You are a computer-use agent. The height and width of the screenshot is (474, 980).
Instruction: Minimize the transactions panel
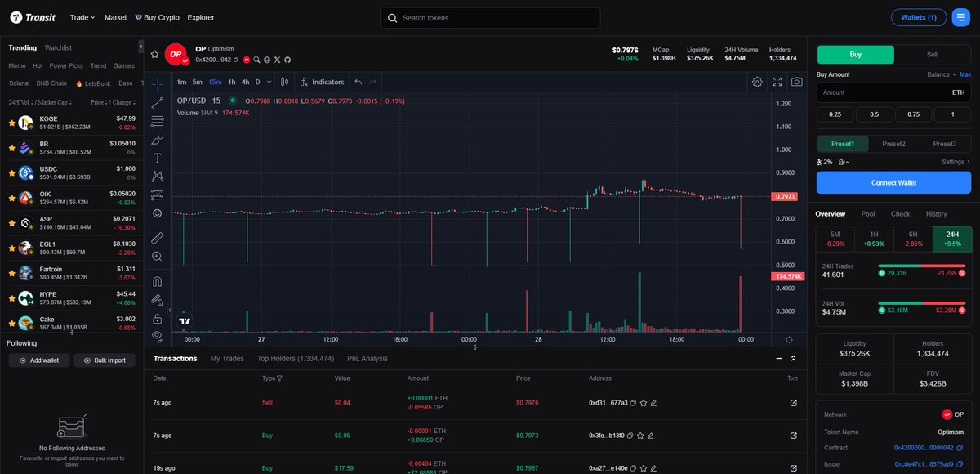(778, 359)
